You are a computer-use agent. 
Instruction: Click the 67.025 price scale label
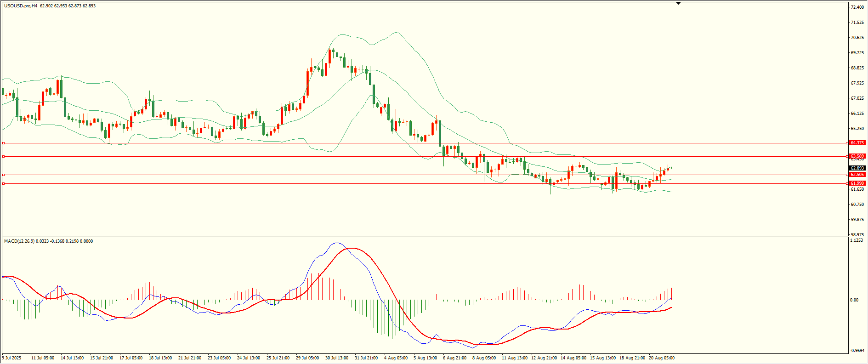click(x=857, y=98)
